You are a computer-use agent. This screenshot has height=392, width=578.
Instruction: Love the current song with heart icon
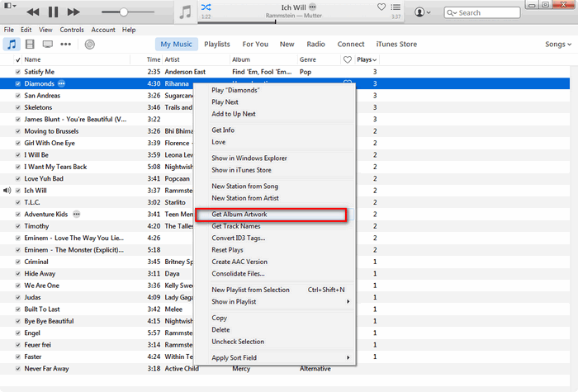[x=381, y=7]
